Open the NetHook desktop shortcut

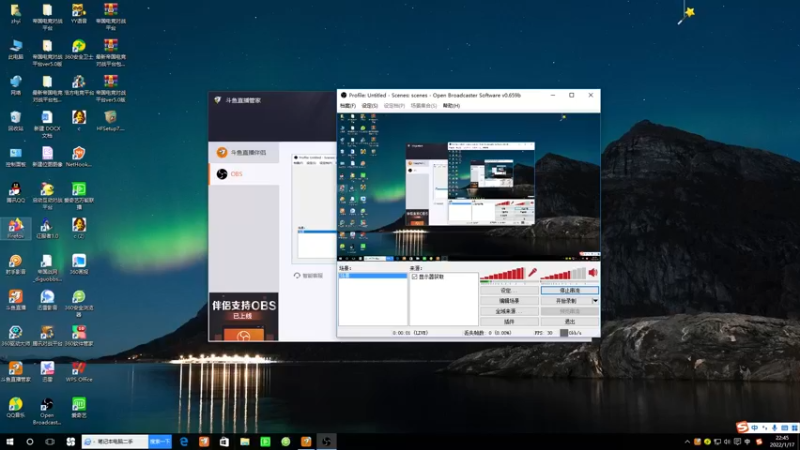tap(79, 157)
